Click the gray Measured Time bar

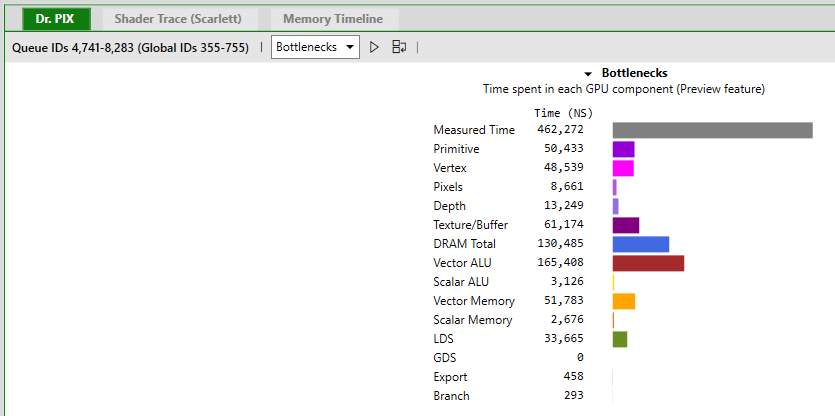pyautogui.click(x=713, y=130)
